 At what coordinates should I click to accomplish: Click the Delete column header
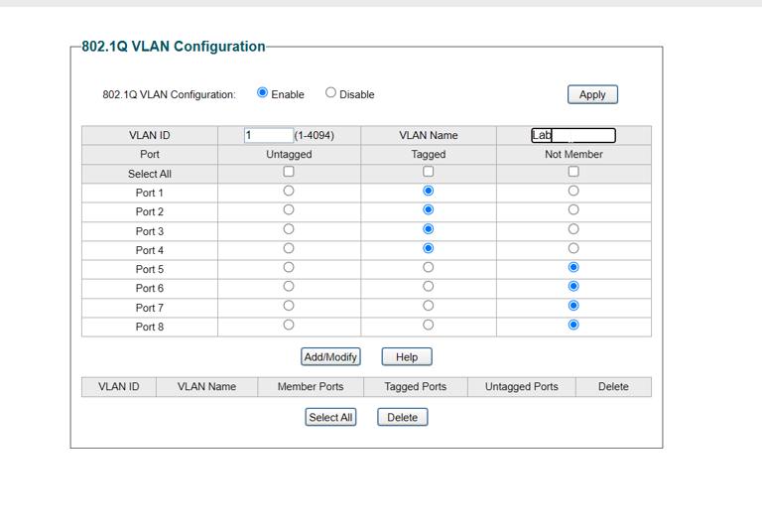click(x=613, y=387)
